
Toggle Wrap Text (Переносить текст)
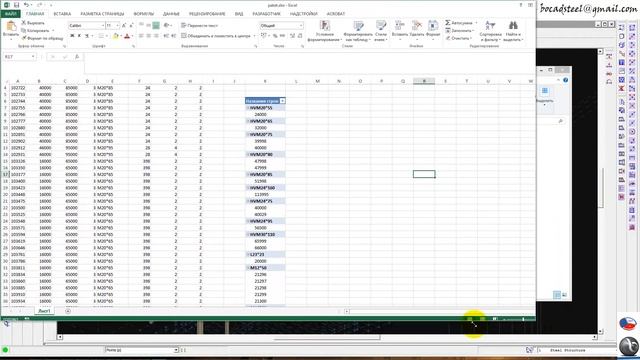(199, 25)
